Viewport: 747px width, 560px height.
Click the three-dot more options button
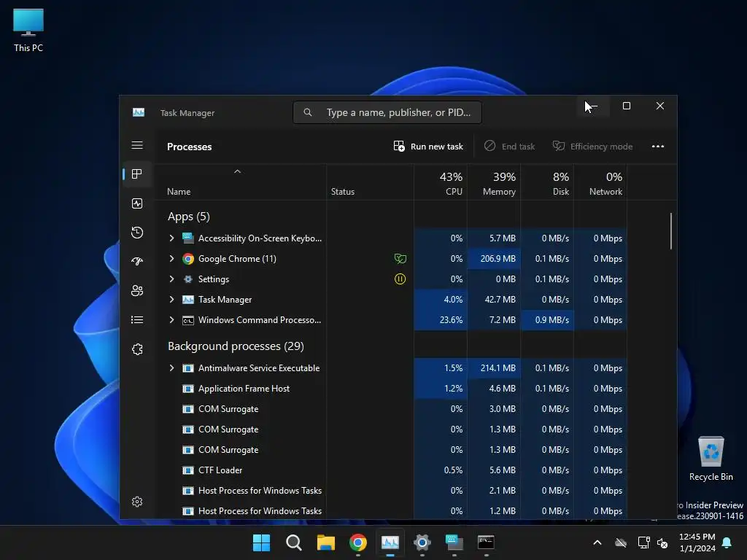point(658,147)
